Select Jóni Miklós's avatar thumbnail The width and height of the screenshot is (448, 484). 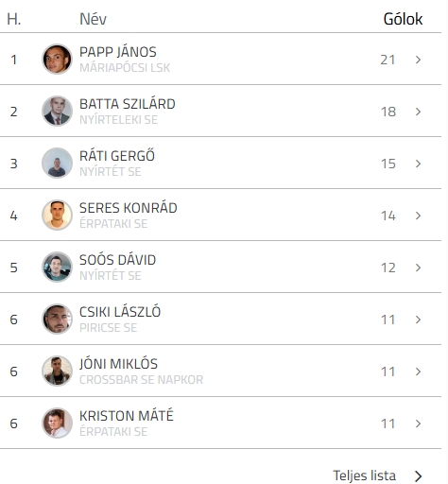[57, 371]
